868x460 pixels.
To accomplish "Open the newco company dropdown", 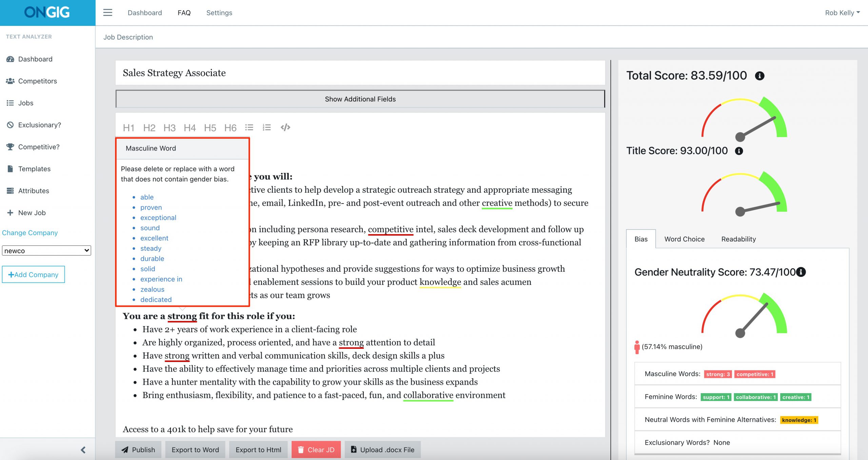I will tap(46, 251).
